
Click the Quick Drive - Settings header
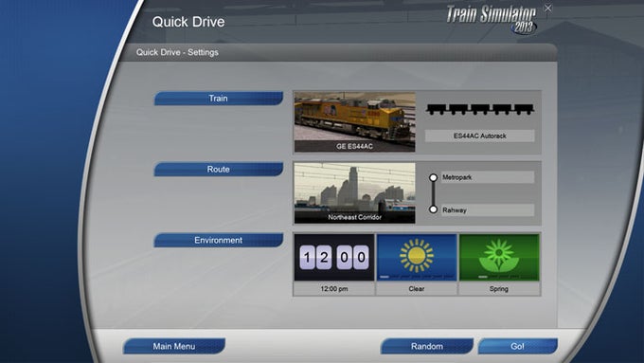click(x=177, y=52)
